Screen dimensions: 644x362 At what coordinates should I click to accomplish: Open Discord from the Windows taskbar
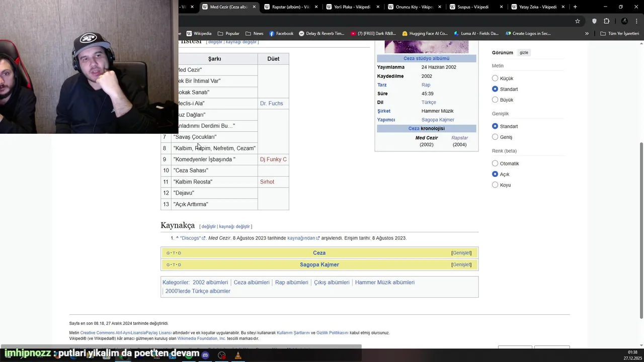(205, 355)
